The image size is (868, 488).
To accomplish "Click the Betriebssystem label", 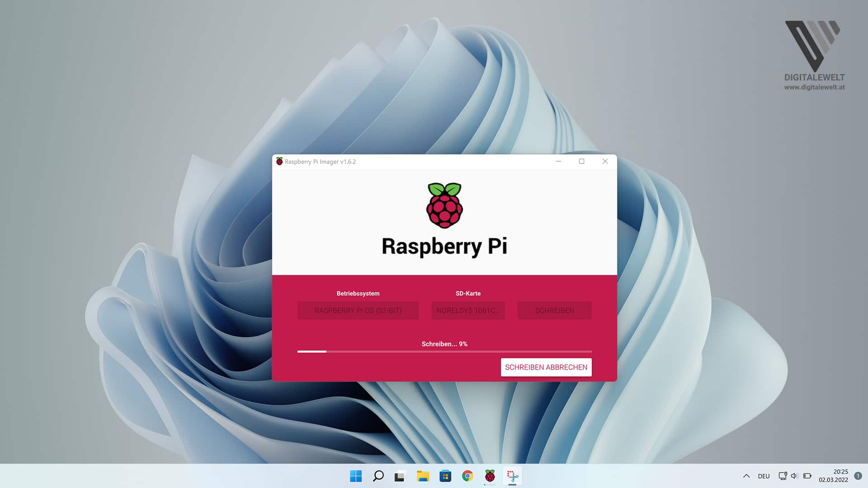I will (358, 293).
